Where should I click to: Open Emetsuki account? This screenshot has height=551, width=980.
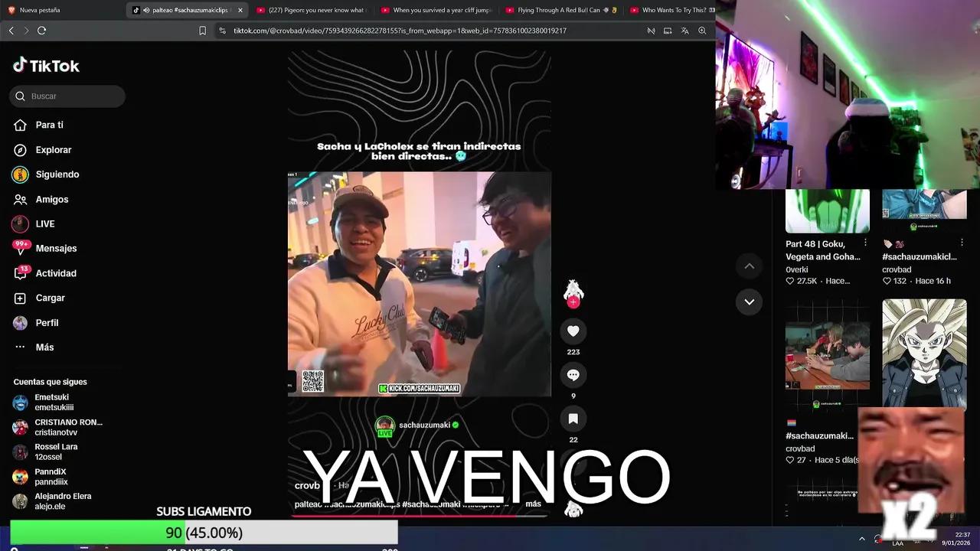[x=57, y=403]
